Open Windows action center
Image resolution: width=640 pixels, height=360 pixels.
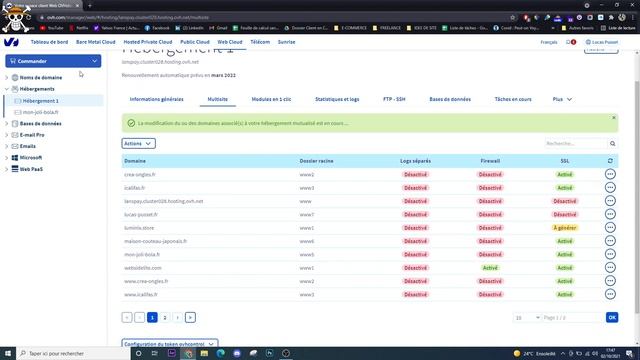coord(629,353)
